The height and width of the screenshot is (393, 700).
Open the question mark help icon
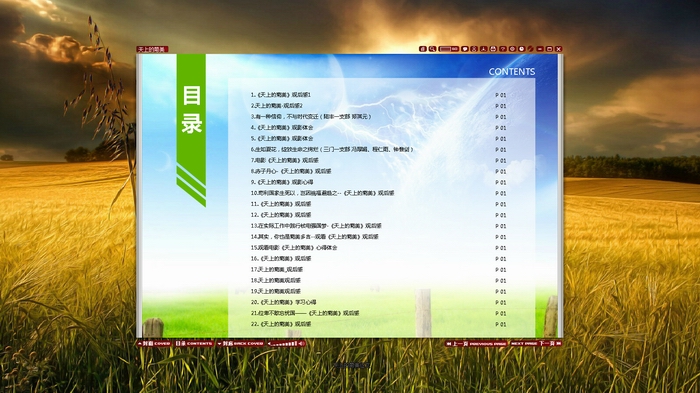[x=503, y=49]
